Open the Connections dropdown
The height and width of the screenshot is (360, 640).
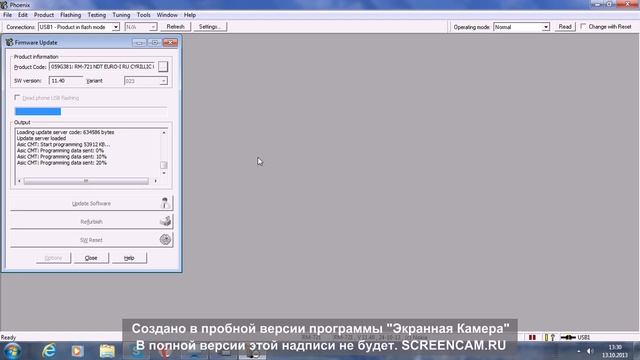pos(116,27)
